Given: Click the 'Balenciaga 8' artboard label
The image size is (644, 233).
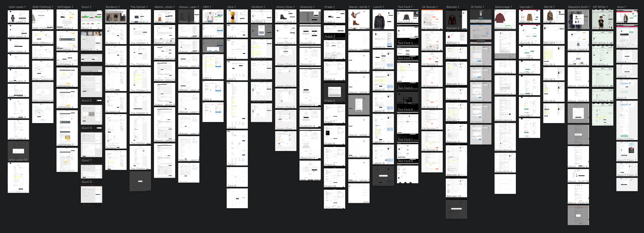Looking at the screenshot, I should point(504,172).
